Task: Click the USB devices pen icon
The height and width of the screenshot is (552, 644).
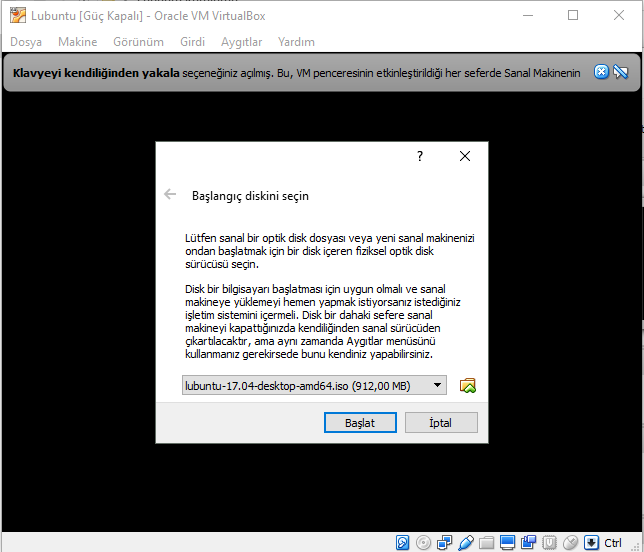Action: (466, 543)
